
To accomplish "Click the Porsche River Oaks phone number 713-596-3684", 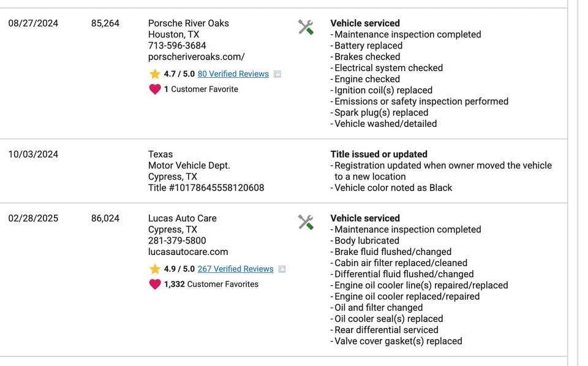I will pos(177,46).
